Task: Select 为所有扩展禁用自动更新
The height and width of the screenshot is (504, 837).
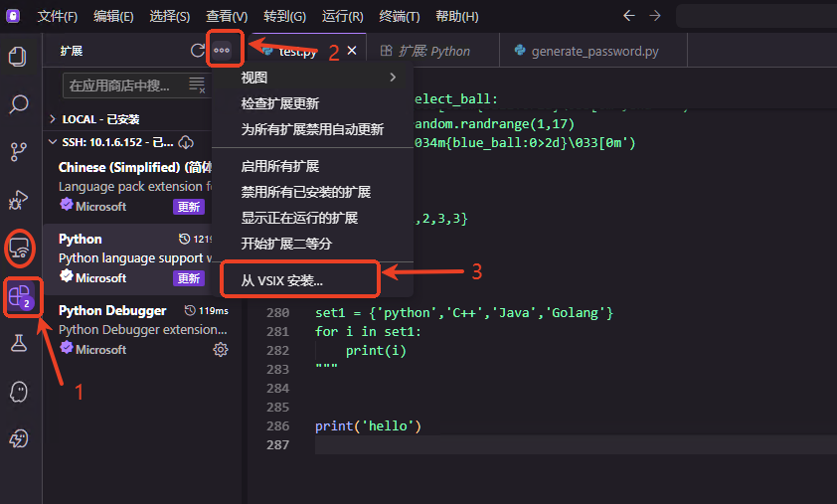Action: pos(313,129)
